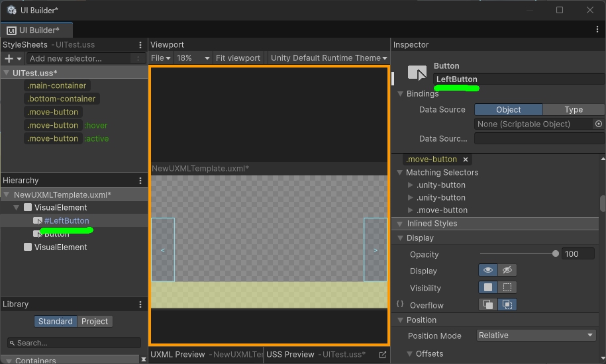Switch Library to the Project tab

click(95, 322)
